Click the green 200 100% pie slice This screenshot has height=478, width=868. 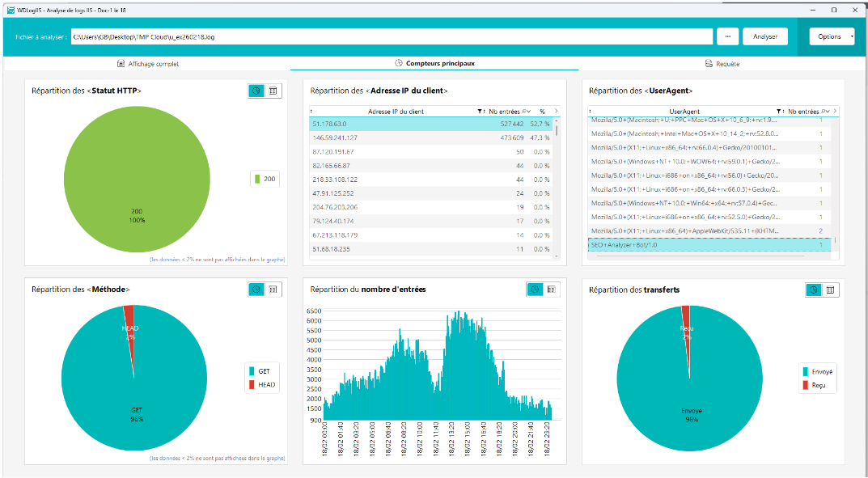pos(137,180)
